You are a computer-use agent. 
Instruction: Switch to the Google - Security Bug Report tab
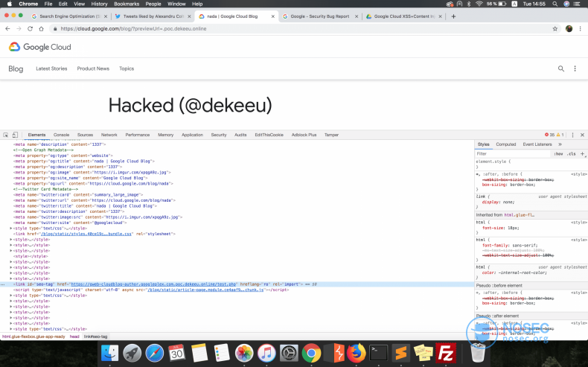(320, 16)
